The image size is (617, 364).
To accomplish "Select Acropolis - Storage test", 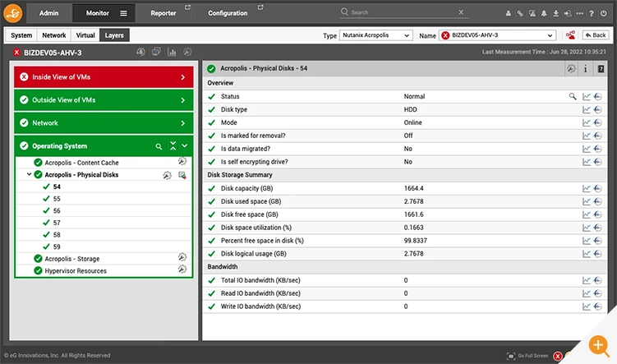I will click(x=72, y=259).
